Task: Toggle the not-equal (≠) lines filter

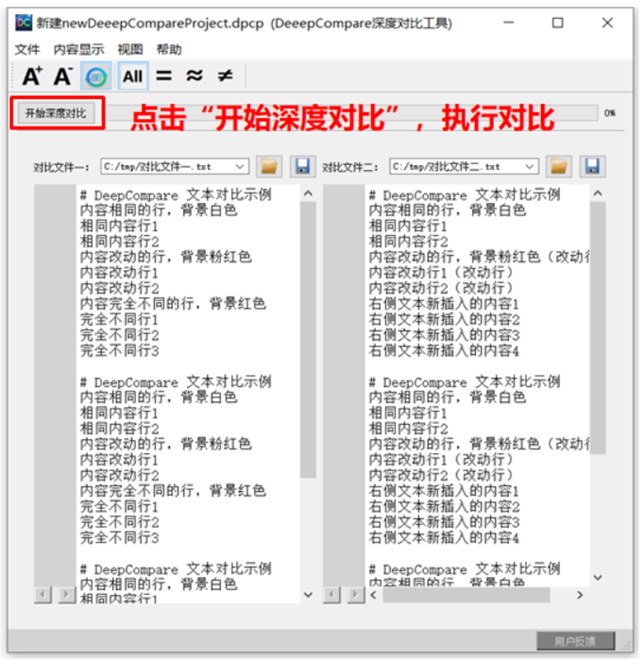Action: click(225, 76)
